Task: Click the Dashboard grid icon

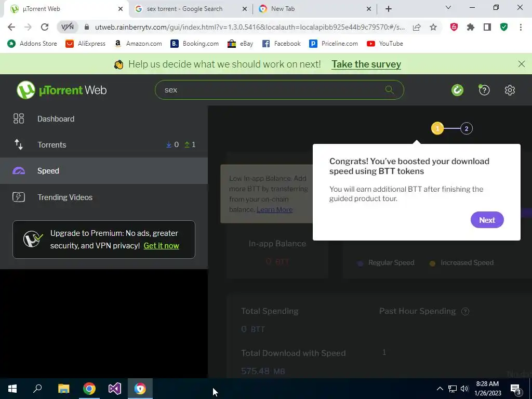Action: pyautogui.click(x=19, y=118)
